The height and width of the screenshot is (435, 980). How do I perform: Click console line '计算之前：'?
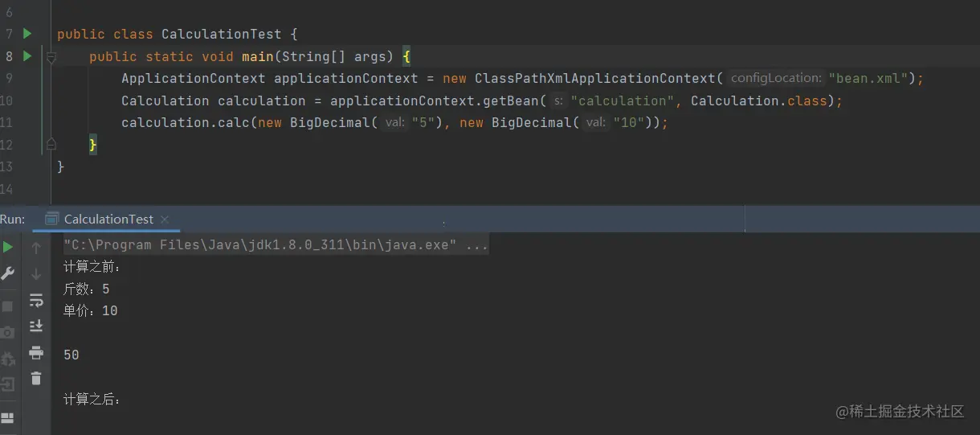92,267
